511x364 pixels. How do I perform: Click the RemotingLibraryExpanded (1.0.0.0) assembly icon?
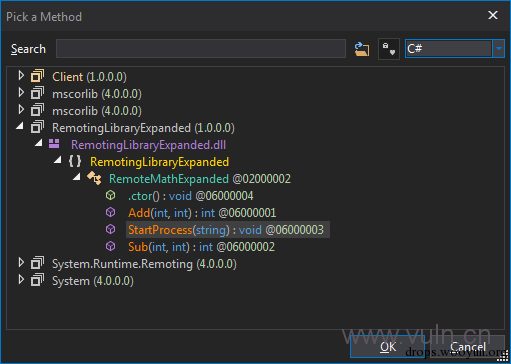tap(37, 127)
